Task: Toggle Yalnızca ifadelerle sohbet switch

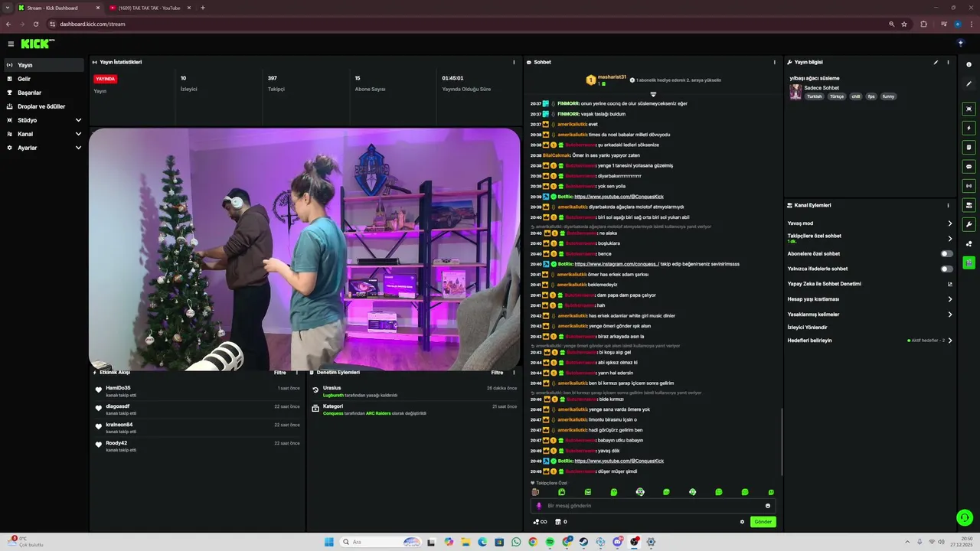Action: [x=947, y=269]
